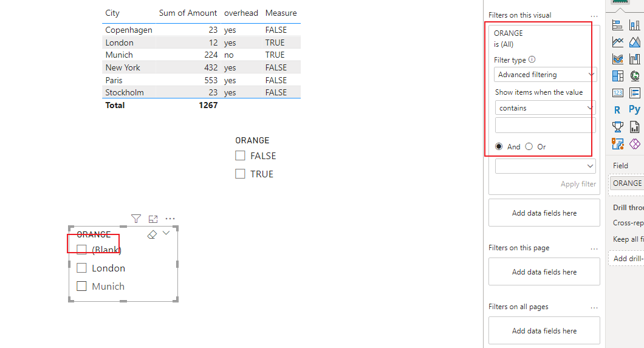Select the Stockholm cell in table
The height and width of the screenshot is (348, 644).
coord(125,93)
